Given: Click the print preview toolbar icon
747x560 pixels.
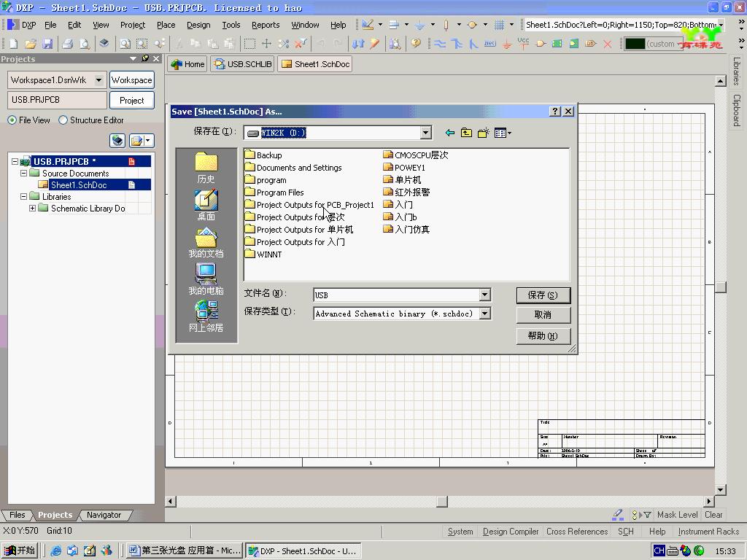Looking at the screenshot, I should 85,44.
